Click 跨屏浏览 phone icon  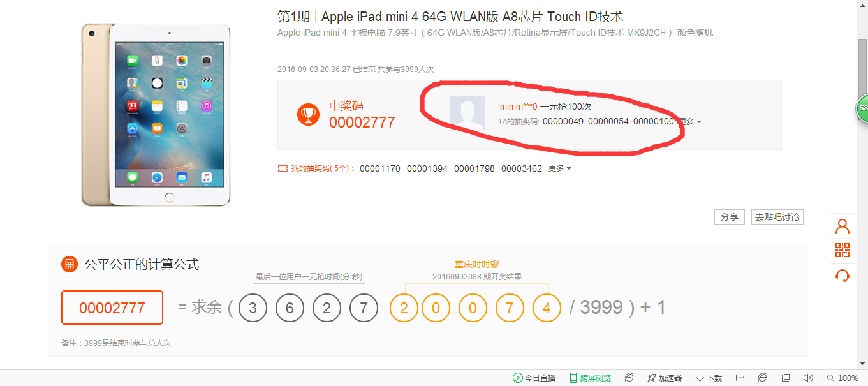573,378
